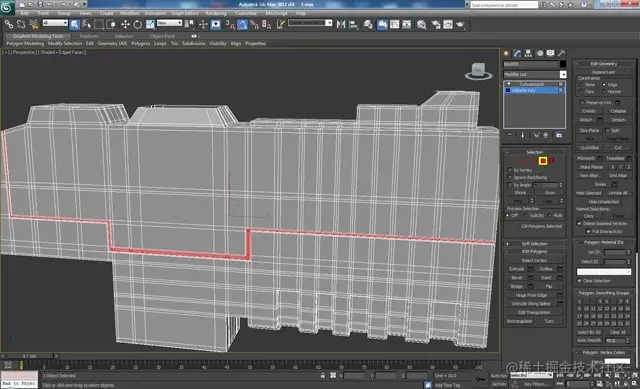Activate the Select and Move tool

125,24
